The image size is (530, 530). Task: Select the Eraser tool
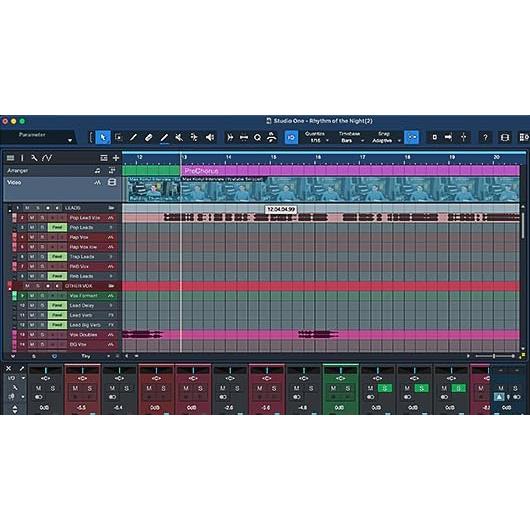coord(149,137)
